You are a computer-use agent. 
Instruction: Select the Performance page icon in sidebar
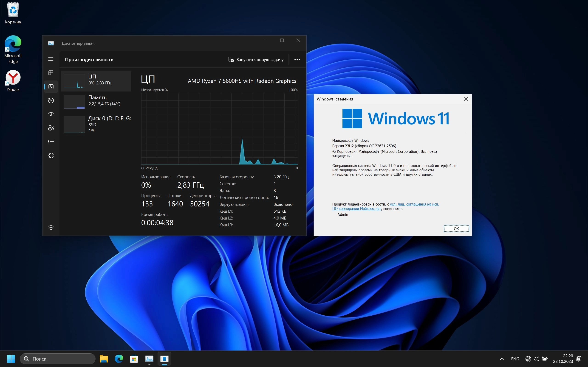tap(51, 87)
